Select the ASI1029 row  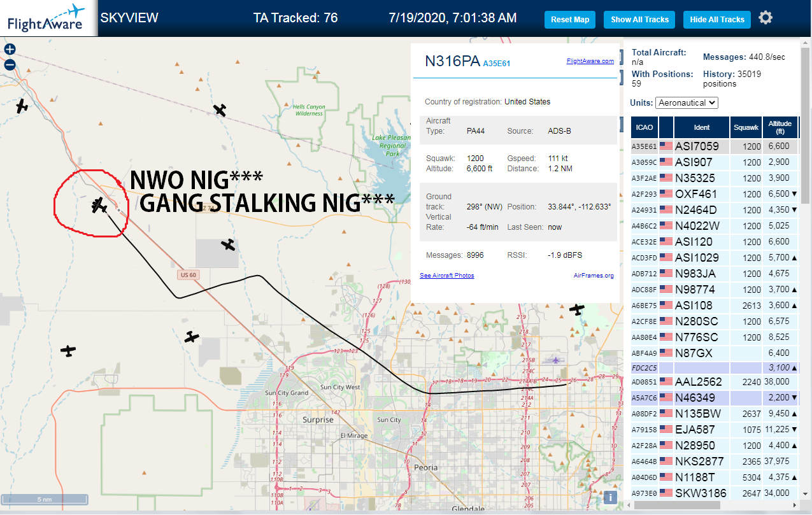tap(715, 258)
